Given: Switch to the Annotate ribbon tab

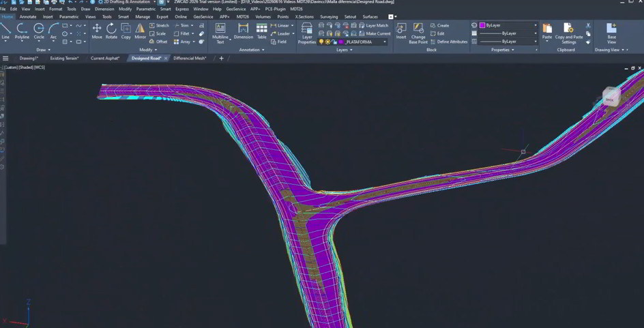Looking at the screenshot, I should [28, 17].
